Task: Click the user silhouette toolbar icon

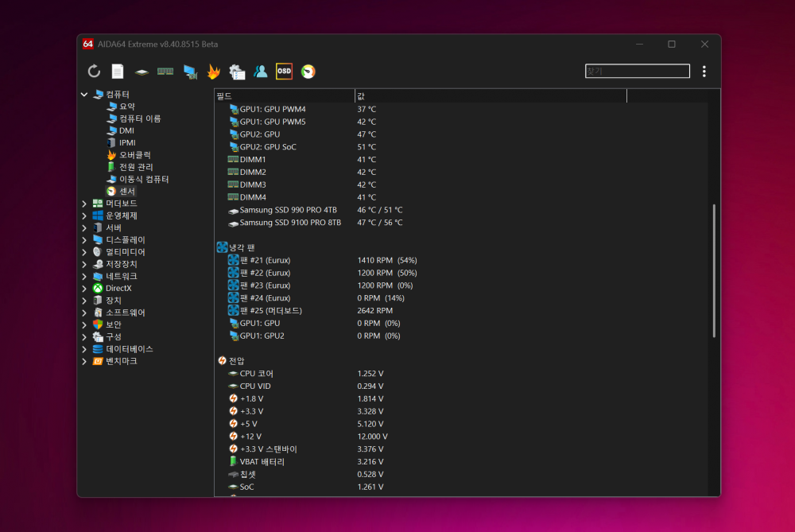Action: 261,72
